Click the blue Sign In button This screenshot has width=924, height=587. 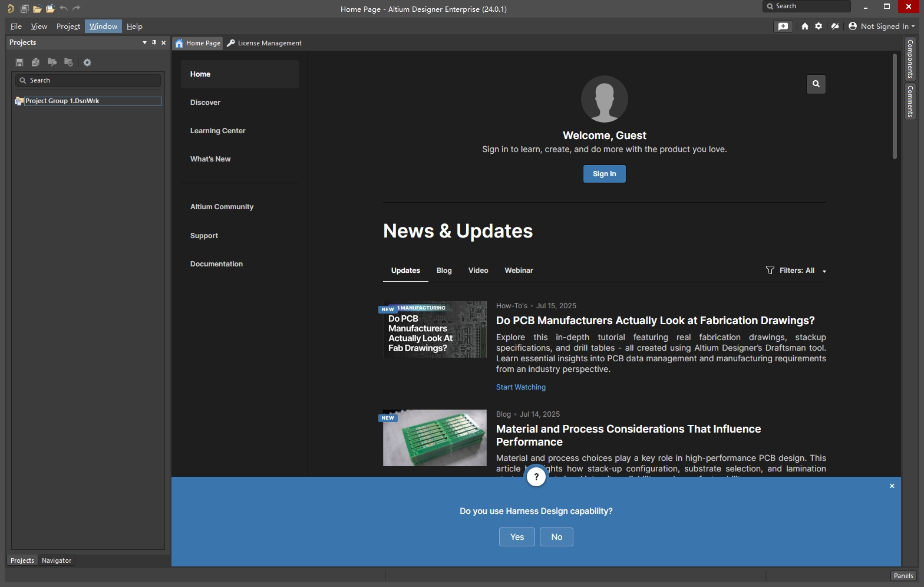604,174
